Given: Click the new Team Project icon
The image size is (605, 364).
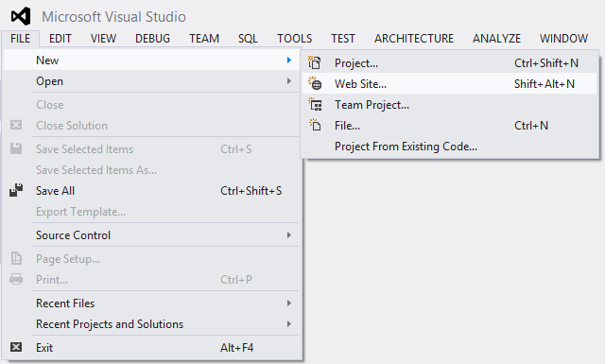Looking at the screenshot, I should pyautogui.click(x=315, y=104).
